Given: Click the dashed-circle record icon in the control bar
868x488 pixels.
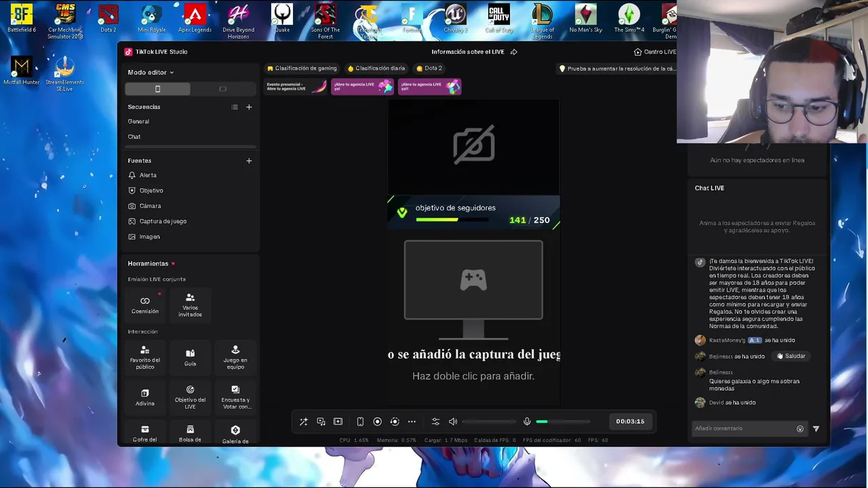Looking at the screenshot, I should pos(395,422).
